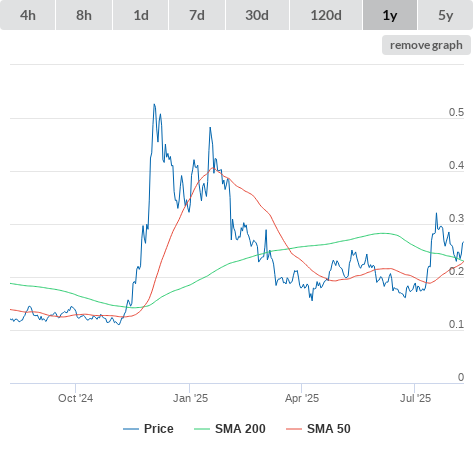The width and height of the screenshot is (474, 455).
Task: Click the 0.3 price axis value
Action: pos(456,218)
